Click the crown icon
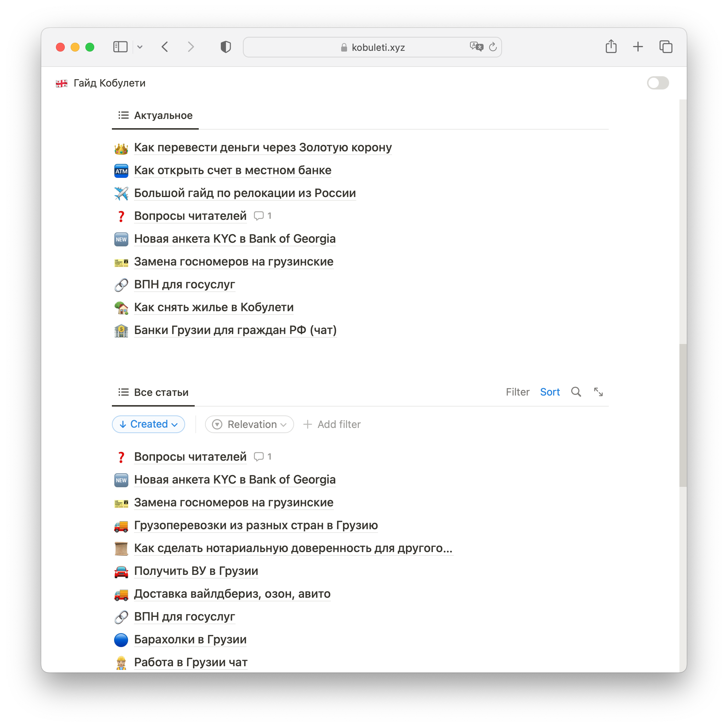 pyautogui.click(x=121, y=148)
